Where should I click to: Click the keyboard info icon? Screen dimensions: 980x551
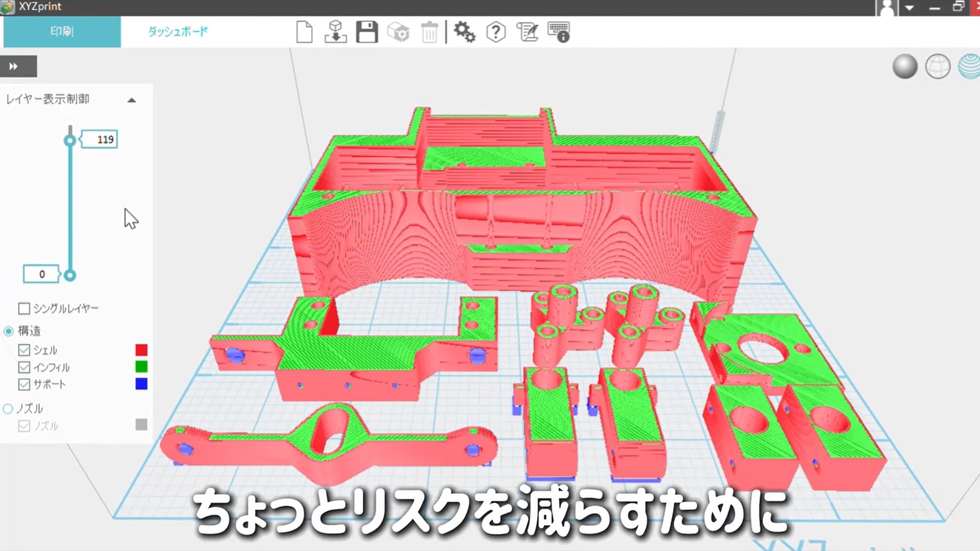558,32
